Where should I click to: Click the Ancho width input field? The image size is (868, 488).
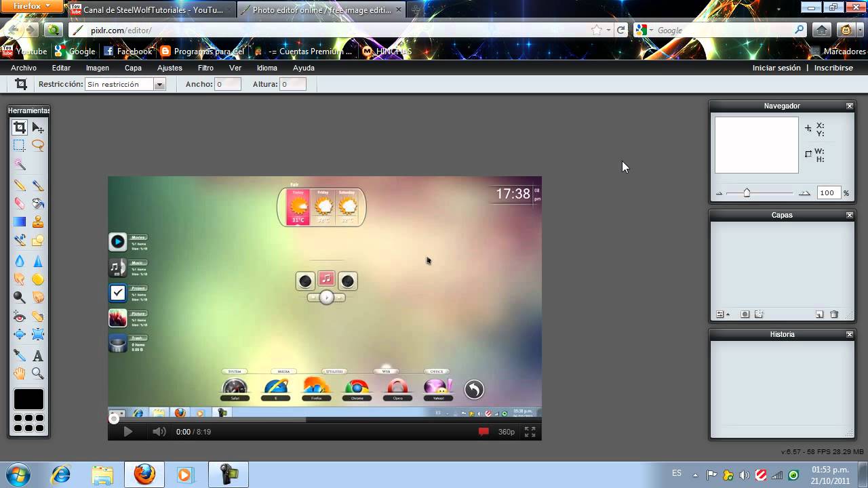tap(228, 84)
